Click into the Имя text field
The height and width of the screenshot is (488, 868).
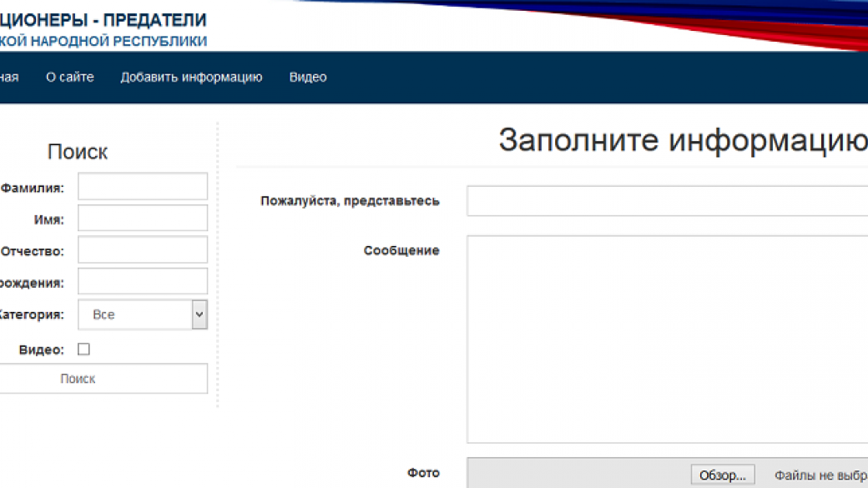coord(142,219)
